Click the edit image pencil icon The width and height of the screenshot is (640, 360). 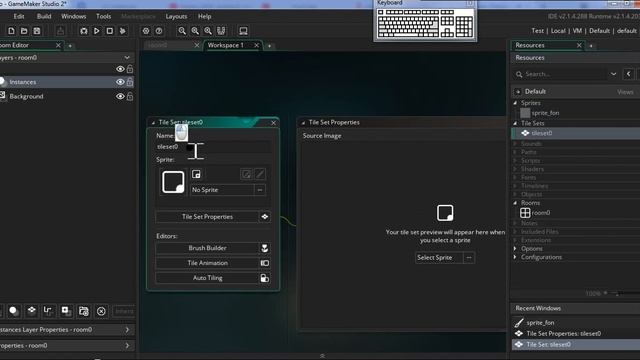(260, 174)
